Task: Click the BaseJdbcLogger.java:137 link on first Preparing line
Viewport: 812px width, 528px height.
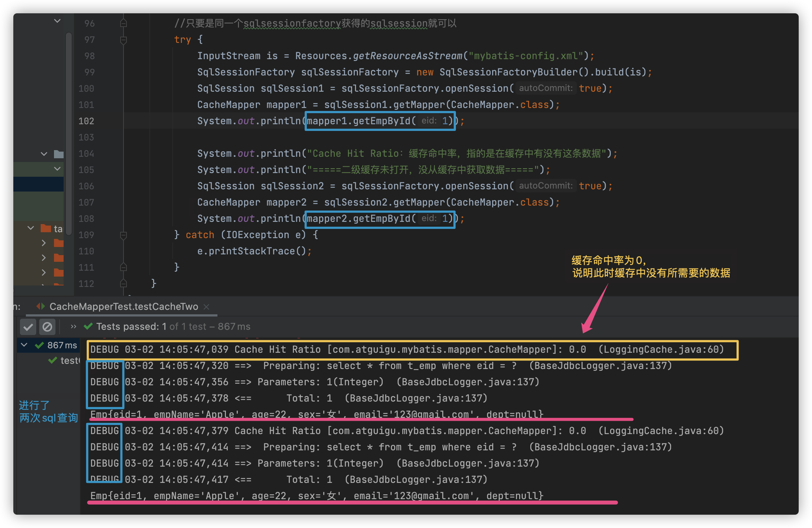Action: click(600, 366)
